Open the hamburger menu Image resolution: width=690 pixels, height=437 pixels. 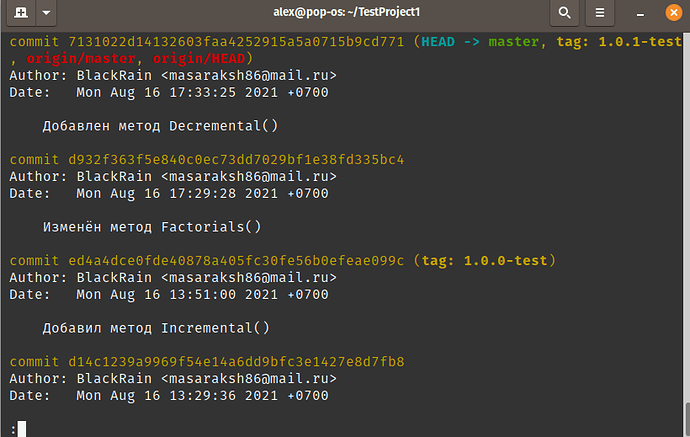tap(600, 12)
